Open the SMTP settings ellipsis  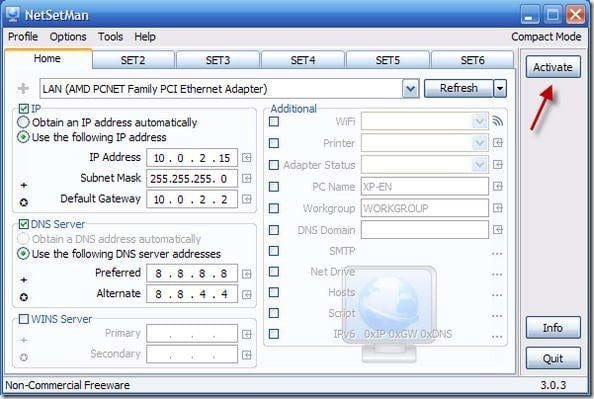497,253
